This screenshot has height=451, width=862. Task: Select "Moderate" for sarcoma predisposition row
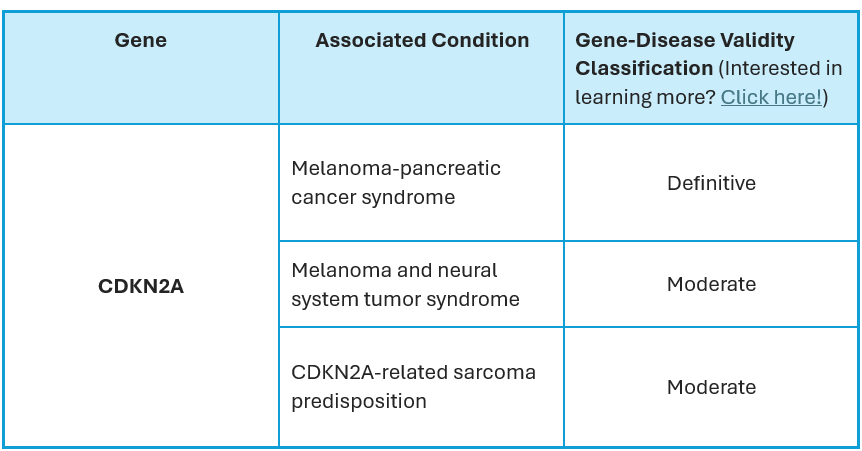click(711, 387)
